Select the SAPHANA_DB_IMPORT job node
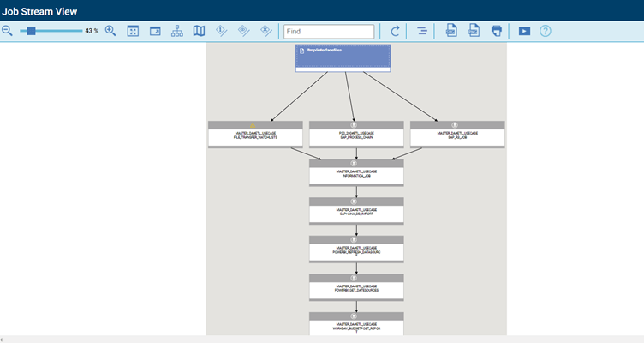This screenshot has height=343, width=644. coord(356,211)
